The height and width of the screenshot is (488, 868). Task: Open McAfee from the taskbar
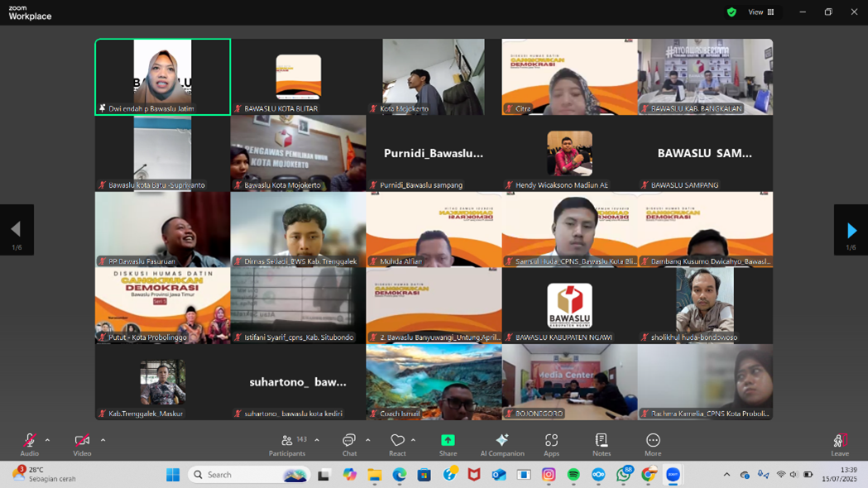[x=474, y=475]
